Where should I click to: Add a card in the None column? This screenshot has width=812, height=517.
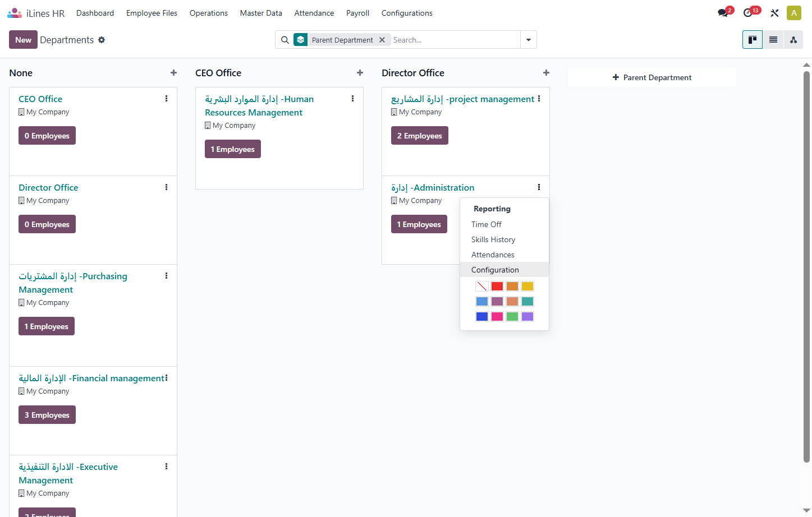click(x=173, y=73)
